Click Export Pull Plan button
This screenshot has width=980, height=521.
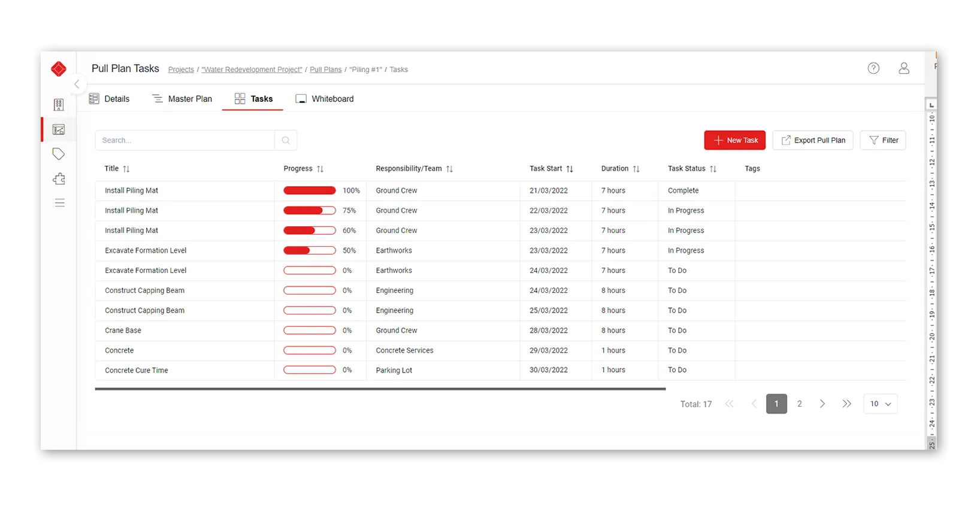click(813, 140)
